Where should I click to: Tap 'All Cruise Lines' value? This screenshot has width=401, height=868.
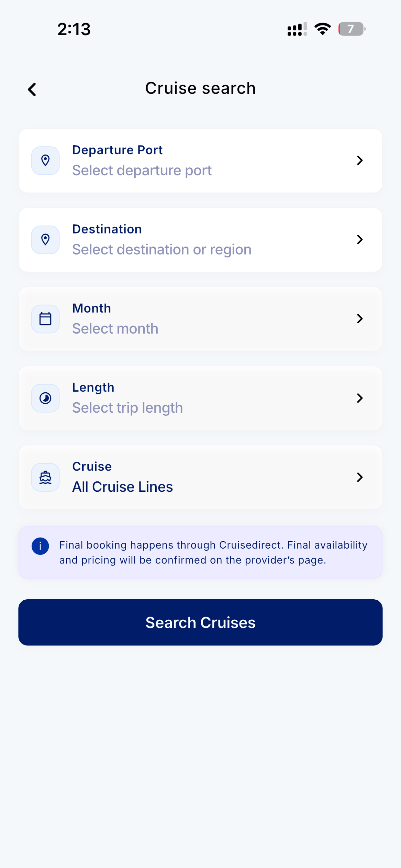[122, 487]
